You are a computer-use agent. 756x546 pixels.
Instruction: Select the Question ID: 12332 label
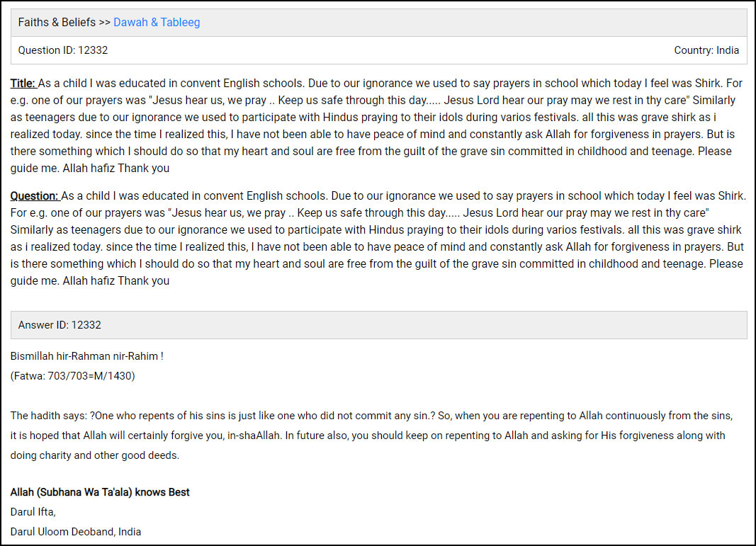(x=63, y=50)
